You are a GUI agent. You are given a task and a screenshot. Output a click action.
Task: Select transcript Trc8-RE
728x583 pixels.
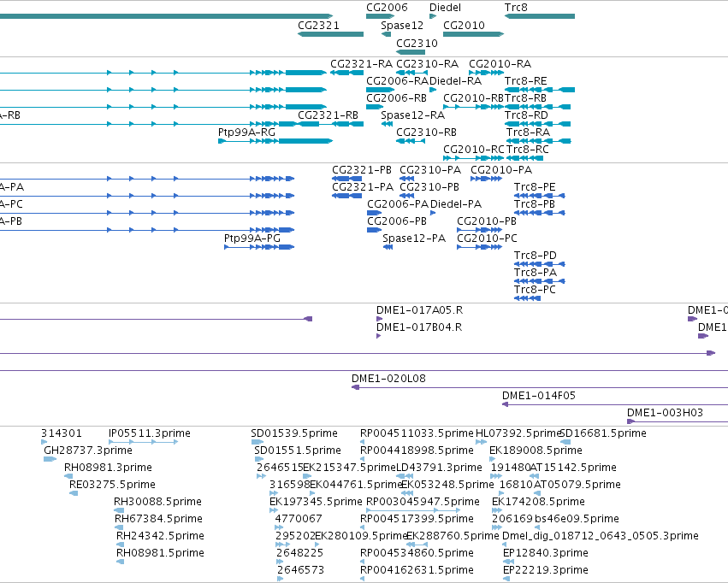coord(540,90)
